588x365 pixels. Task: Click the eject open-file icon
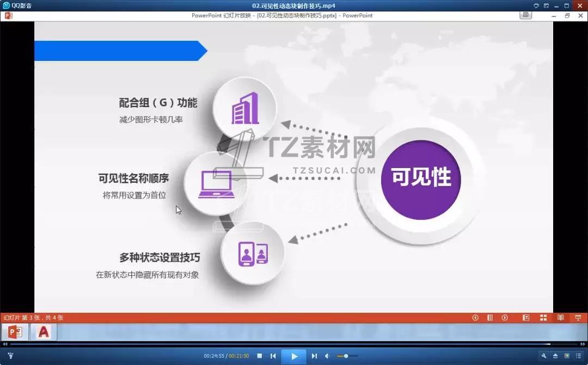(x=555, y=356)
